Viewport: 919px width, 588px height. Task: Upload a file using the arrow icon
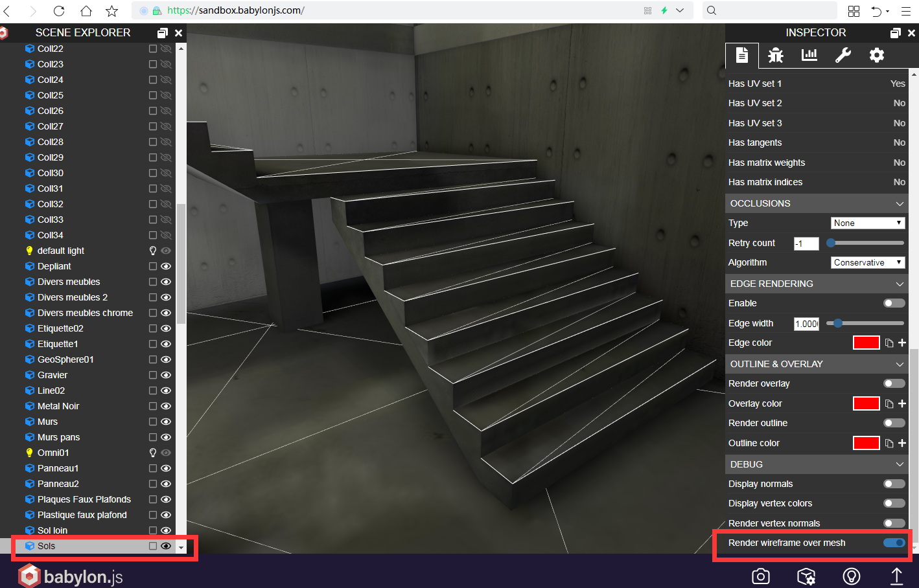pyautogui.click(x=897, y=576)
